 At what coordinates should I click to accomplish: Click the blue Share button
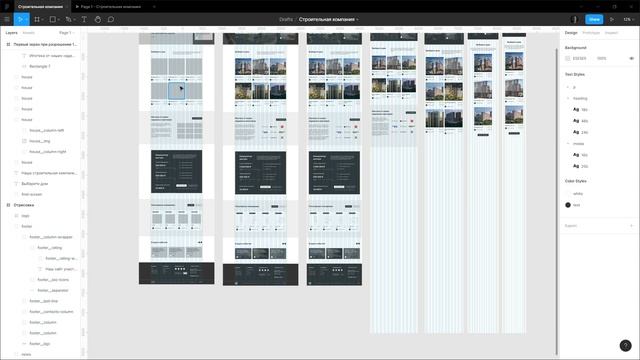594,19
